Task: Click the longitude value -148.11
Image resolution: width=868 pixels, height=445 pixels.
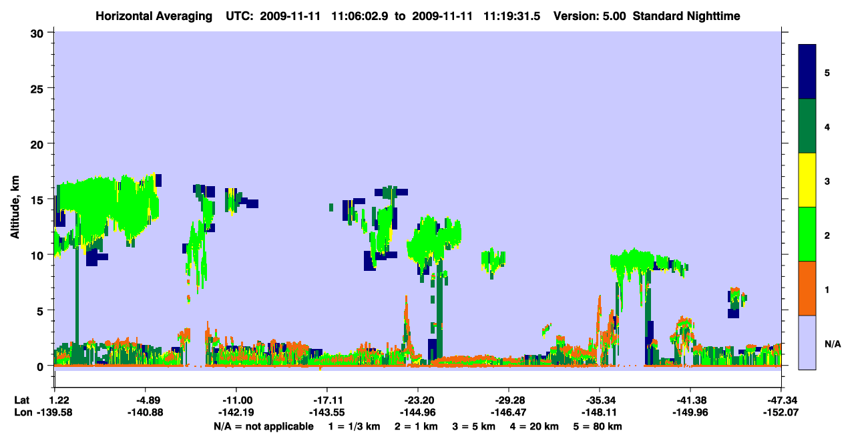Action: coord(599,412)
